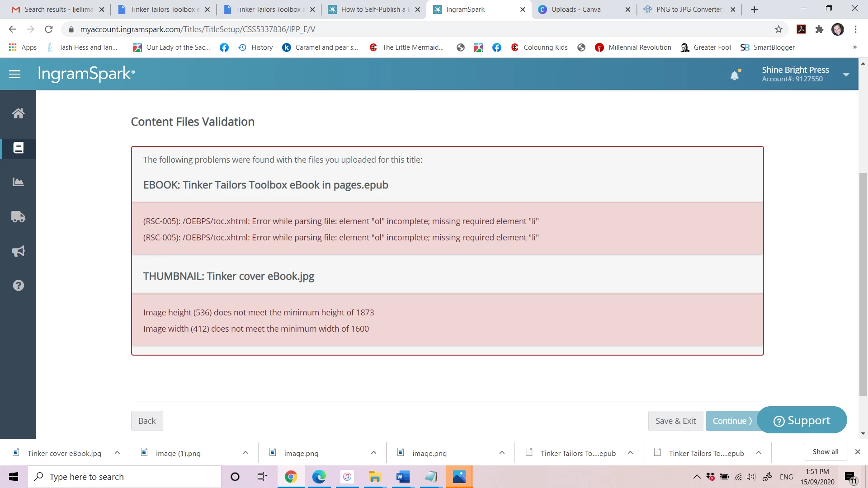
Task: Open the hamburger menu in IngramSpark header
Action: 14,74
